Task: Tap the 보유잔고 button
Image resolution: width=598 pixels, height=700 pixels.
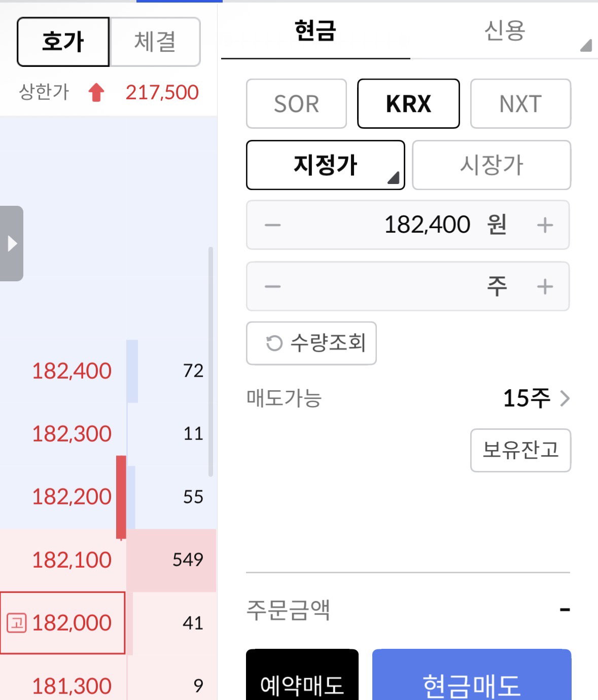Action: coord(520,450)
